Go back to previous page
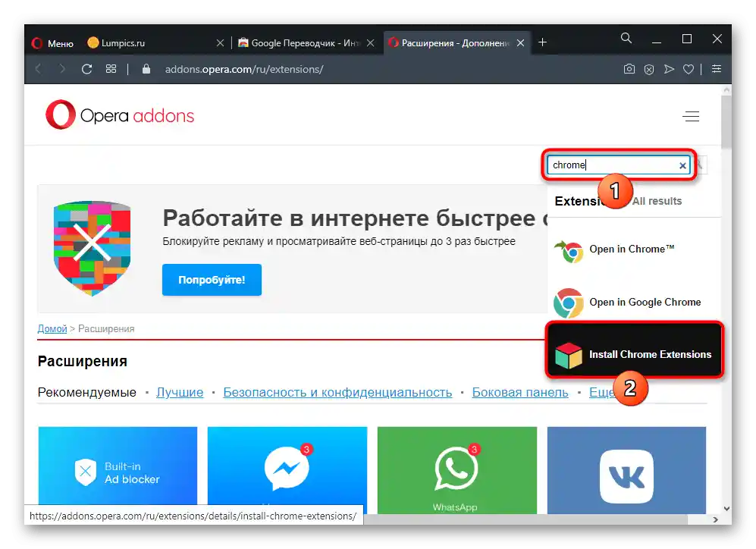Screen dimensions: 756x549 [38, 69]
